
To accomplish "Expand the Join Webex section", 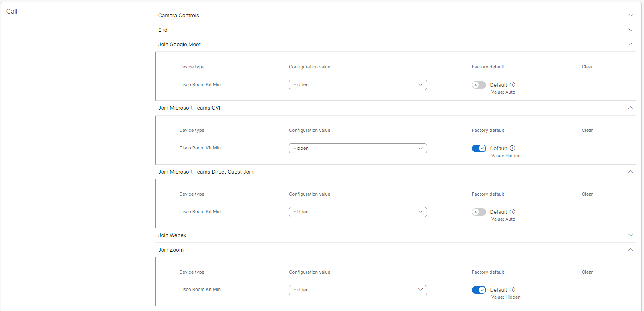I will 630,235.
